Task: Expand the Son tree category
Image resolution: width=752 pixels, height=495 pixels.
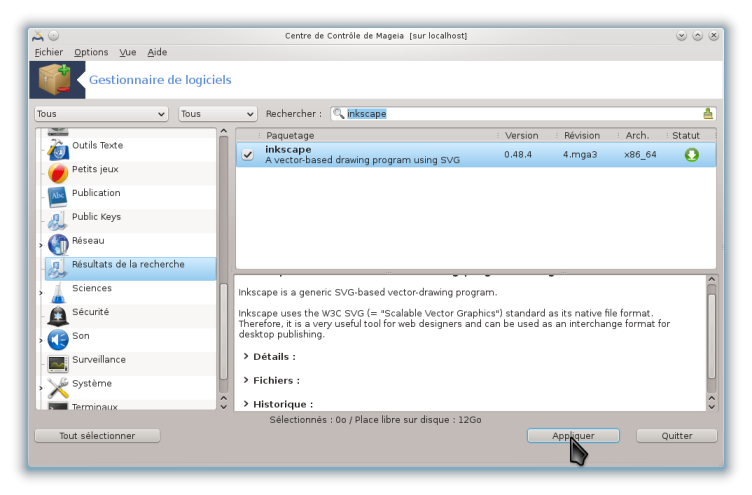Action: 41,341
